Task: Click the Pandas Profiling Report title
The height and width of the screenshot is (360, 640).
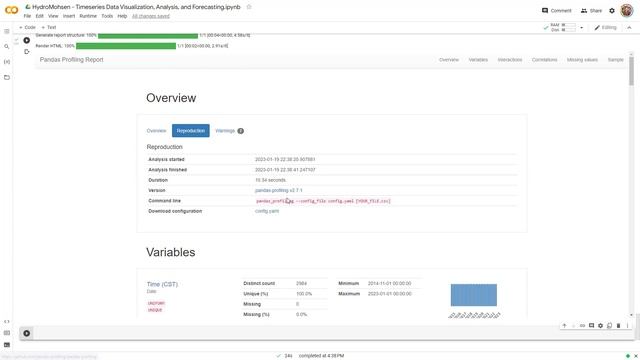Action: (x=71, y=60)
